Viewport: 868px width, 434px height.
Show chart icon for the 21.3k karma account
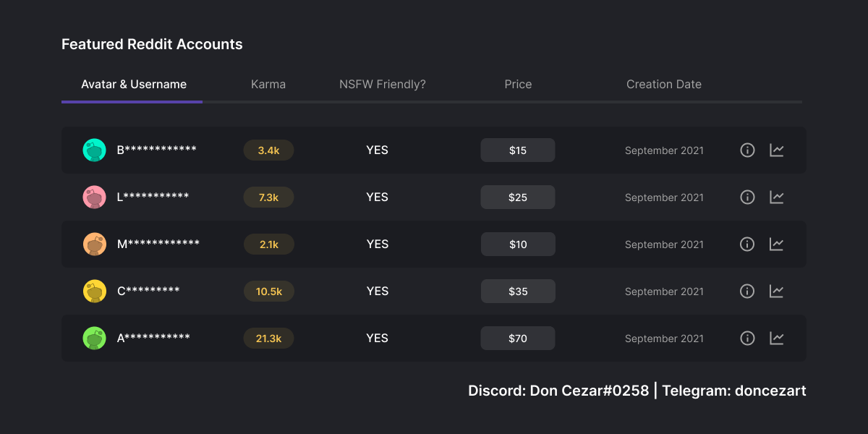coord(776,339)
